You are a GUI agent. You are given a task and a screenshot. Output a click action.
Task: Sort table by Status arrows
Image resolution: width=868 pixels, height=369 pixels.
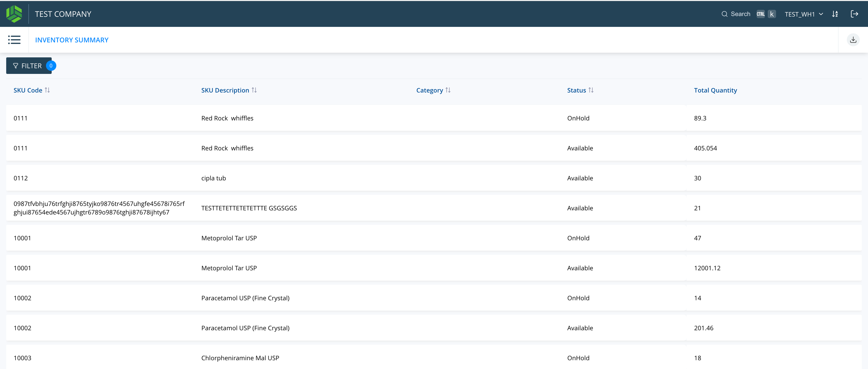point(591,90)
